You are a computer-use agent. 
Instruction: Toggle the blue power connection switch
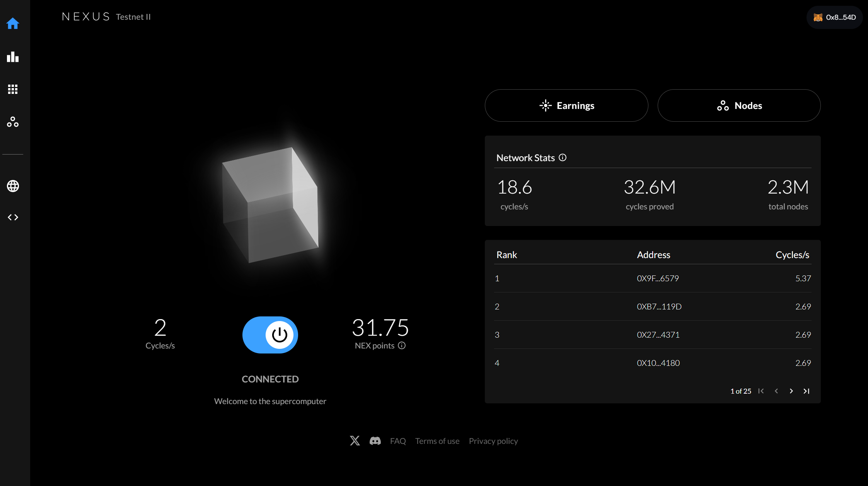pos(270,335)
